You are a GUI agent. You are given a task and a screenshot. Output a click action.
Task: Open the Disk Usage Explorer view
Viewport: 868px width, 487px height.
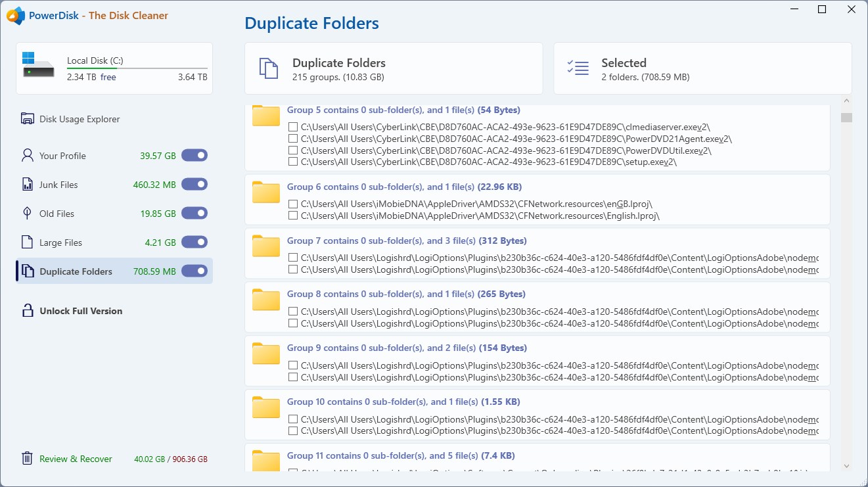[x=80, y=119]
